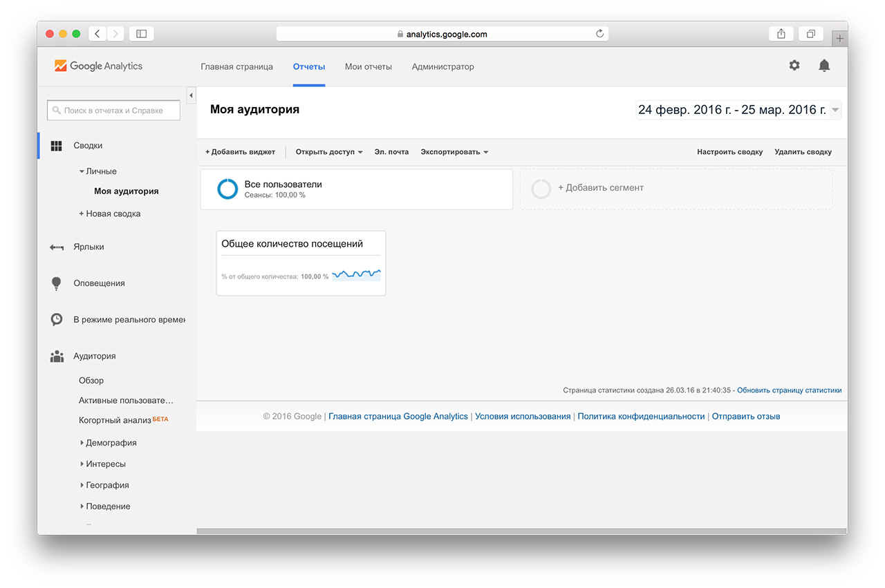Collapse the Личные section
The image size is (885, 588).
pyautogui.click(x=82, y=171)
